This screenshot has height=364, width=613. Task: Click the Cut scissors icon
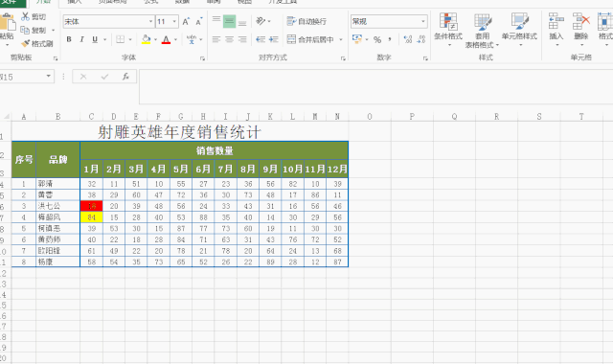tap(26, 16)
